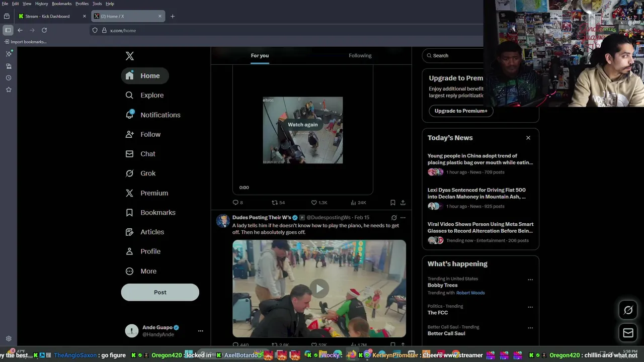Go back one page in browser

pos(20,30)
